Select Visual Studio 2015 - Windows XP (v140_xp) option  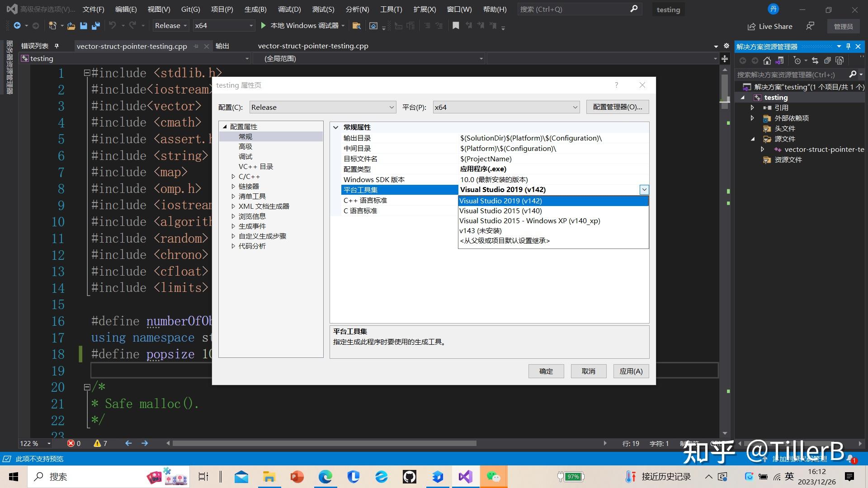pos(553,221)
